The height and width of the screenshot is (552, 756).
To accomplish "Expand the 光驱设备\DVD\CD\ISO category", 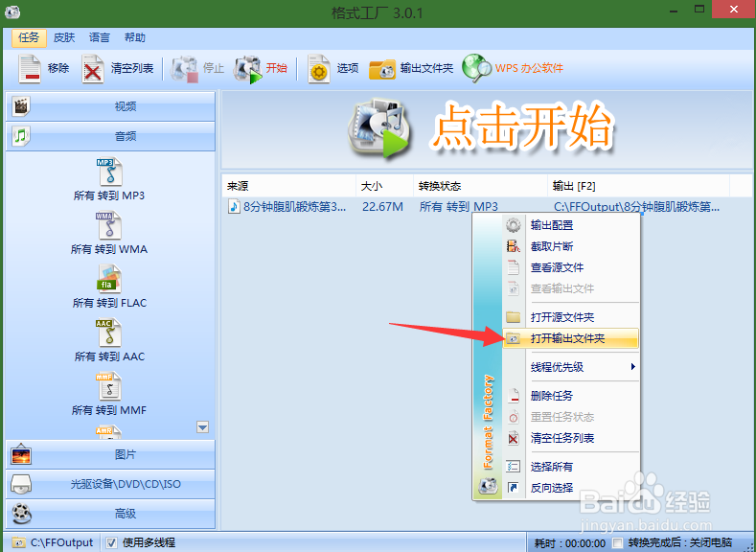I will point(110,484).
